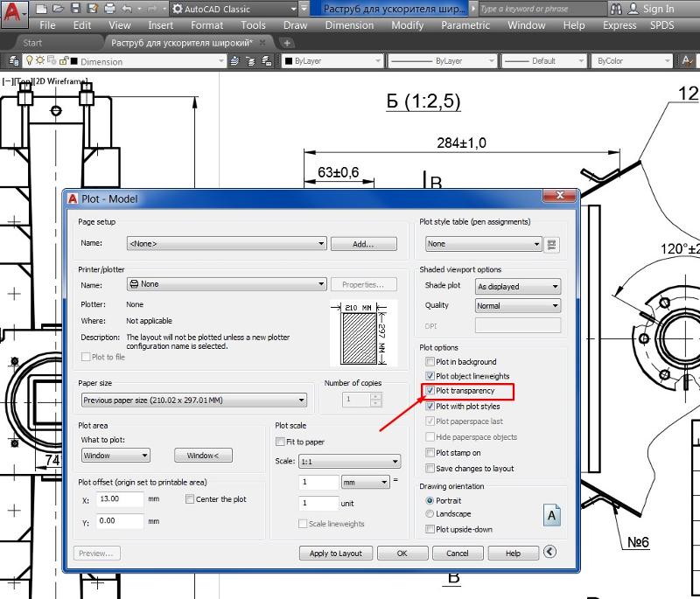
Task: Enable Fit to paper checkbox
Action: tap(280, 442)
